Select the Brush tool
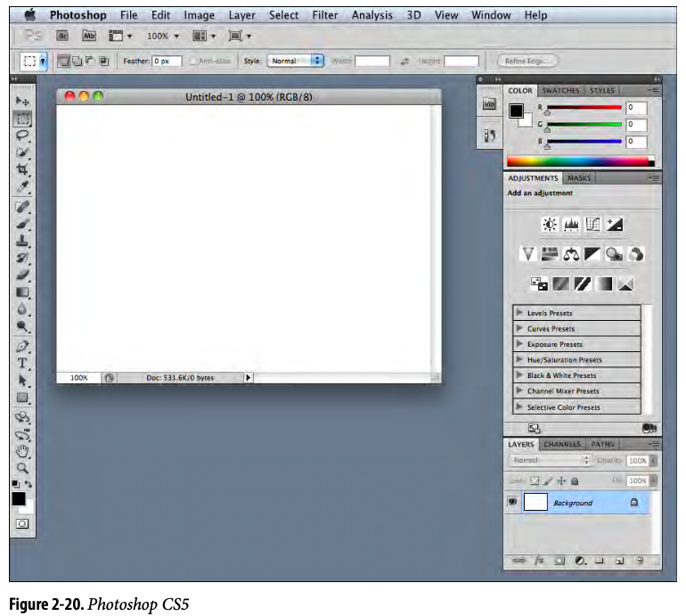Viewport: 686px width, 616px height. 22,224
